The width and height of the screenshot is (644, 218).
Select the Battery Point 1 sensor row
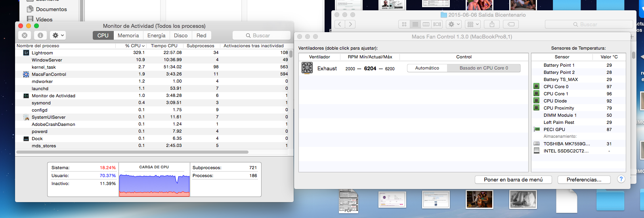click(x=578, y=65)
